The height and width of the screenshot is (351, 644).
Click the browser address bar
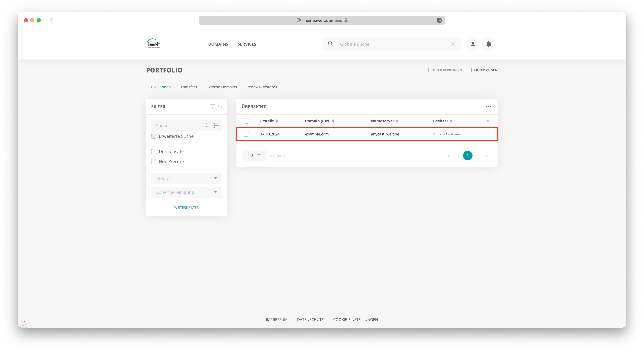[x=322, y=20]
